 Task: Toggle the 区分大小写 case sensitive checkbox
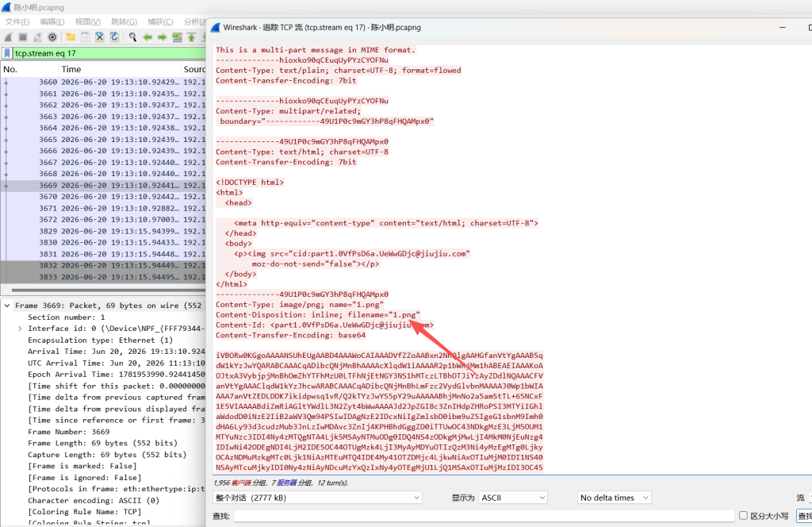point(743,516)
